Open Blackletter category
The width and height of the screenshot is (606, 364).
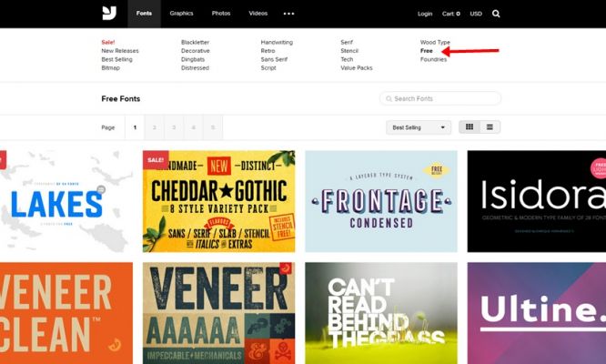(195, 42)
